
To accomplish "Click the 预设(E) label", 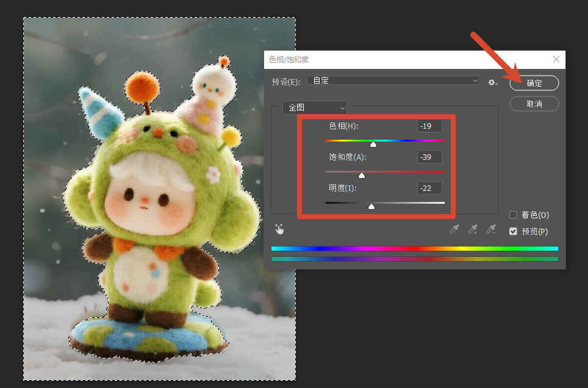I will pyautogui.click(x=286, y=82).
